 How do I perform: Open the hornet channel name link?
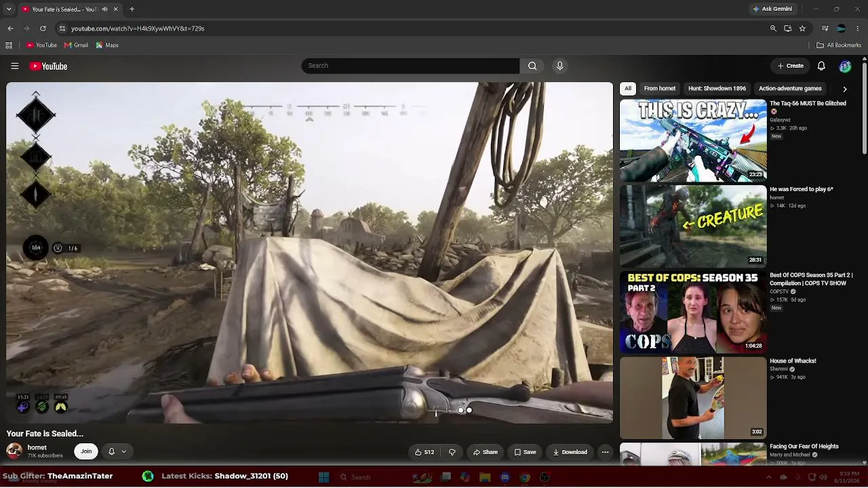[37, 447]
